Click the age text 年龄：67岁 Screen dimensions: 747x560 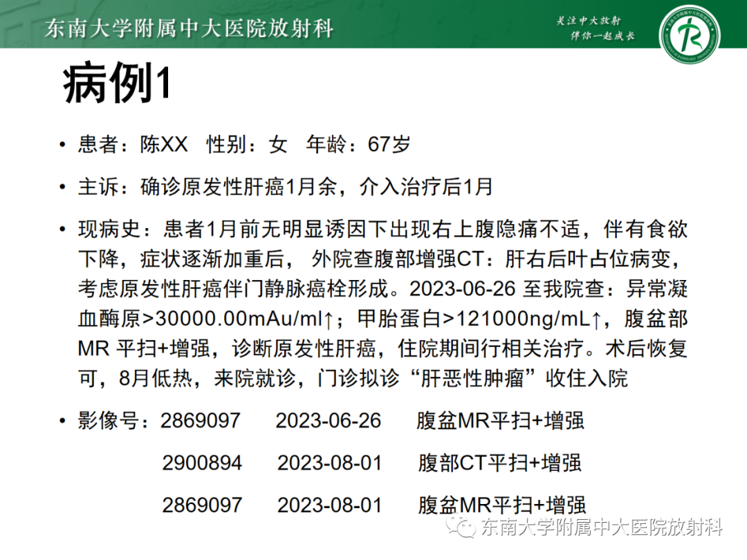pyautogui.click(x=358, y=144)
